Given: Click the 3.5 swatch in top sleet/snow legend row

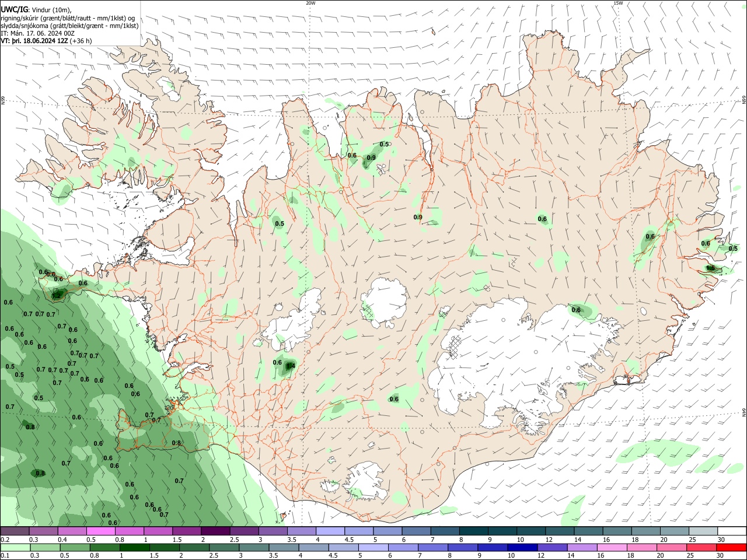Looking at the screenshot, I should coord(301,531).
